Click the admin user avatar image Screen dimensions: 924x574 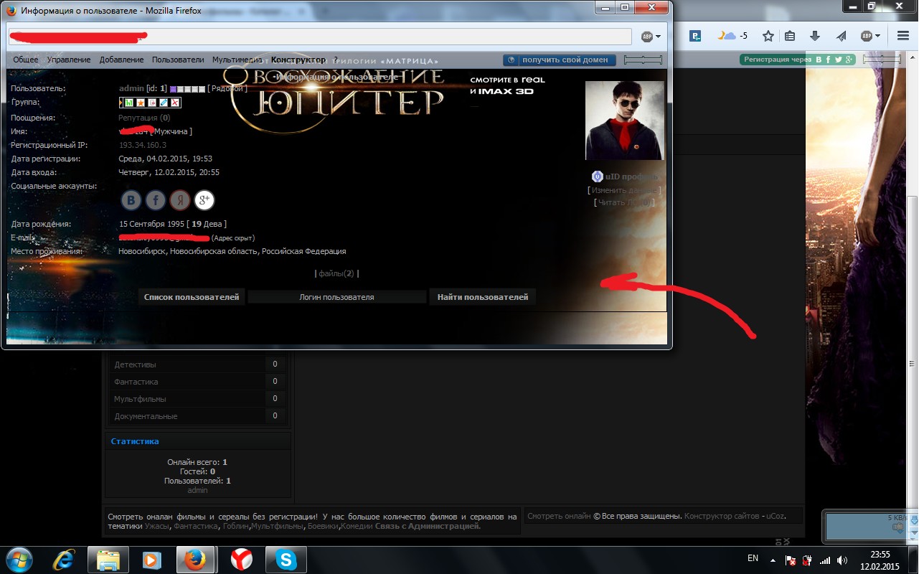pyautogui.click(x=625, y=121)
